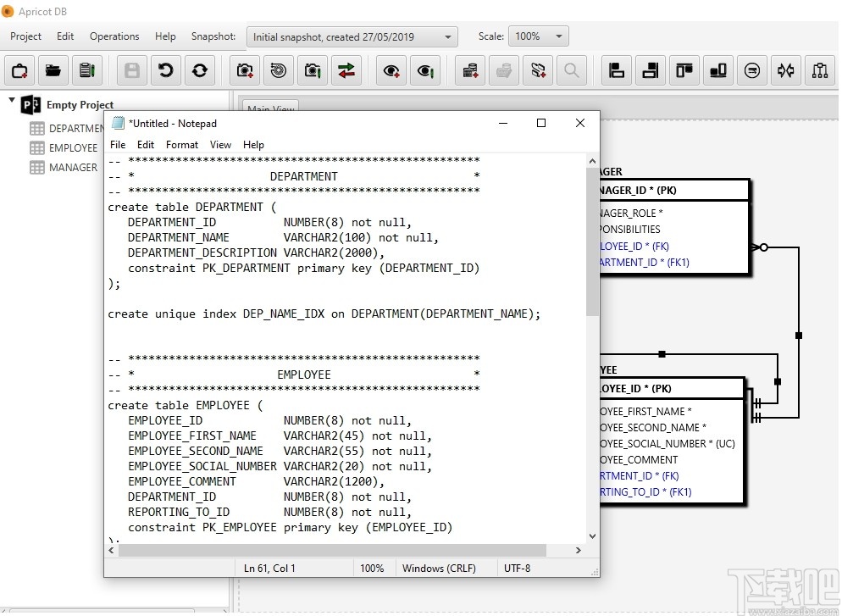The height and width of the screenshot is (616, 842).
Task: Click the compare snapshots green-red arrows icon
Action: 346,70
